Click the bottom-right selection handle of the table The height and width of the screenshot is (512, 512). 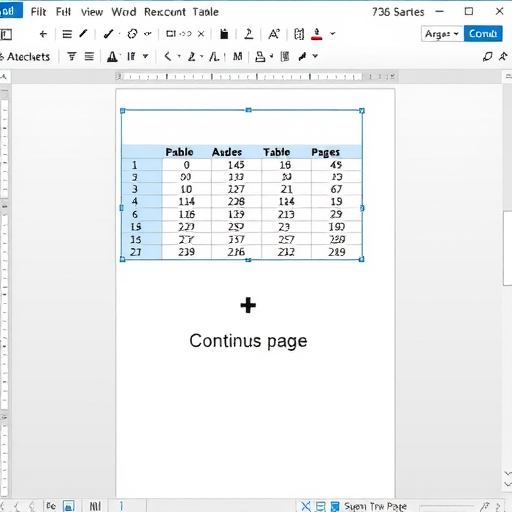click(361, 259)
